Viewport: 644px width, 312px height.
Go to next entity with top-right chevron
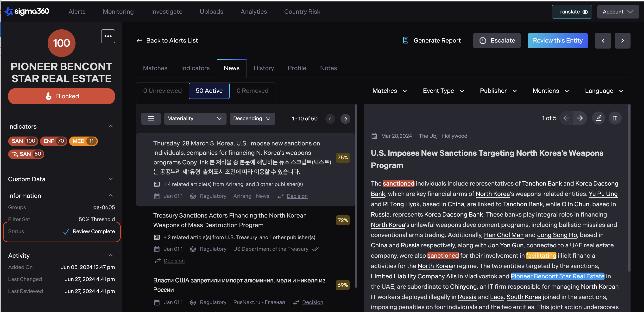coord(622,40)
